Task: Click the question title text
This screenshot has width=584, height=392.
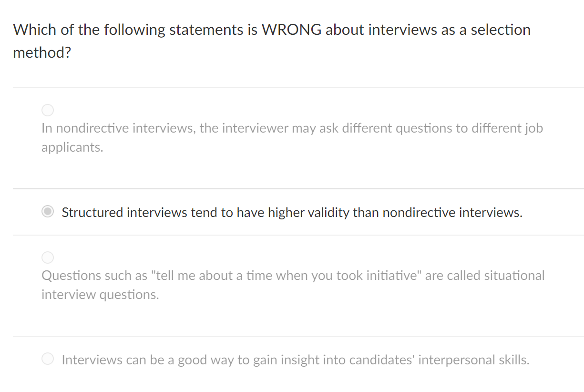Action: [272, 30]
